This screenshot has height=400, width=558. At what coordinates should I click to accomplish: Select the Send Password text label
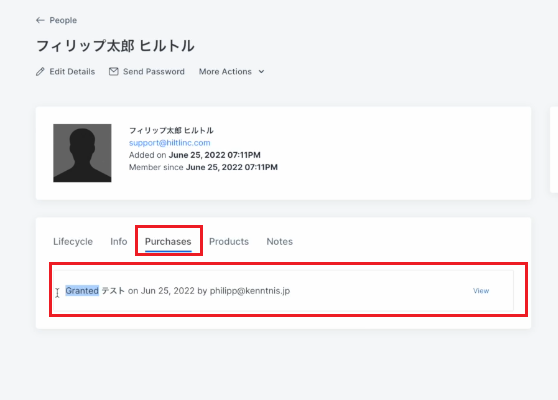[154, 72]
